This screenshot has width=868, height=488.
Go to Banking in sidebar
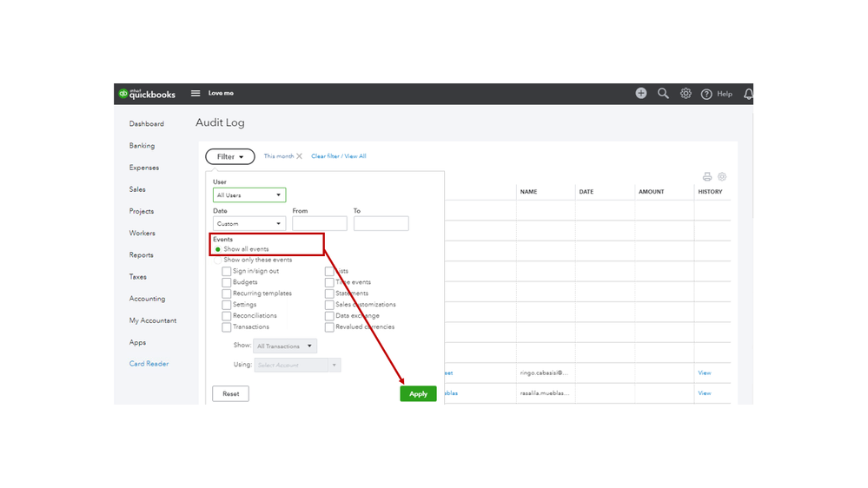[142, 146]
